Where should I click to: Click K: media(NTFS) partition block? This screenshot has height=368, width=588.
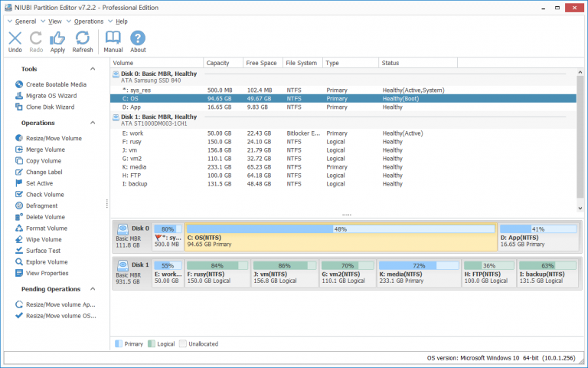pos(419,274)
